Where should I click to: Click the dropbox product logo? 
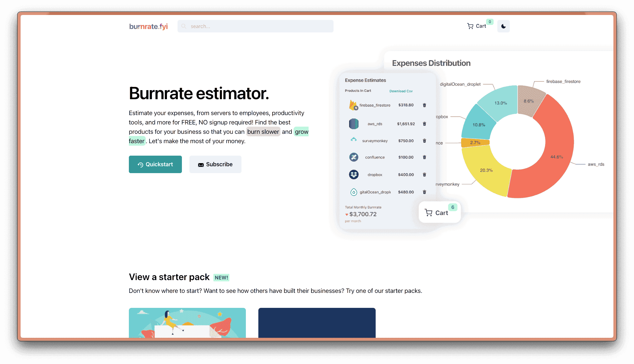tap(354, 175)
